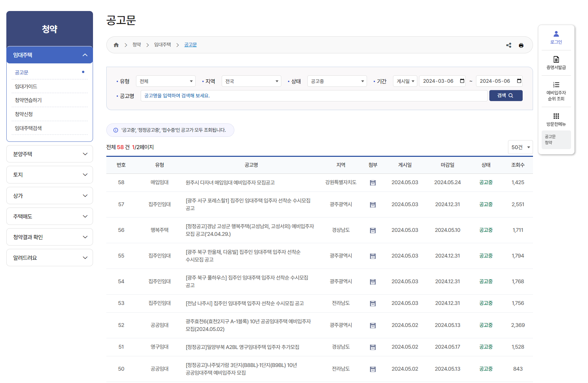Collapse the 임대주택 sidebar section

click(x=49, y=55)
